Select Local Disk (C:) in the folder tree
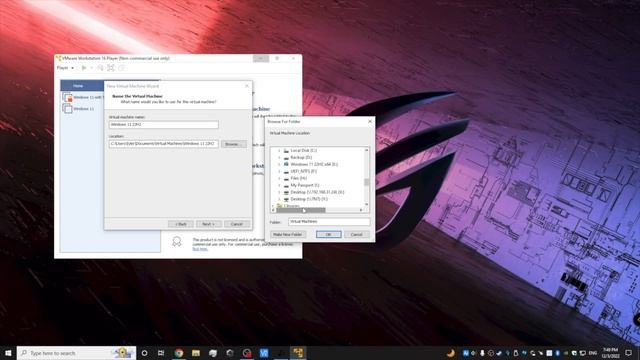The image size is (640, 360). 303,151
